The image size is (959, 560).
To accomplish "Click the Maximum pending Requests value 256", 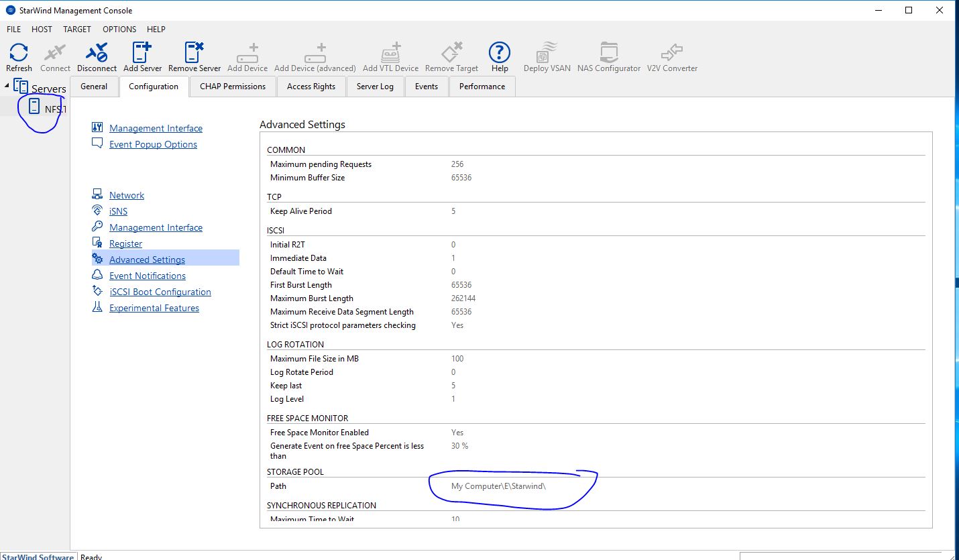I will (457, 164).
